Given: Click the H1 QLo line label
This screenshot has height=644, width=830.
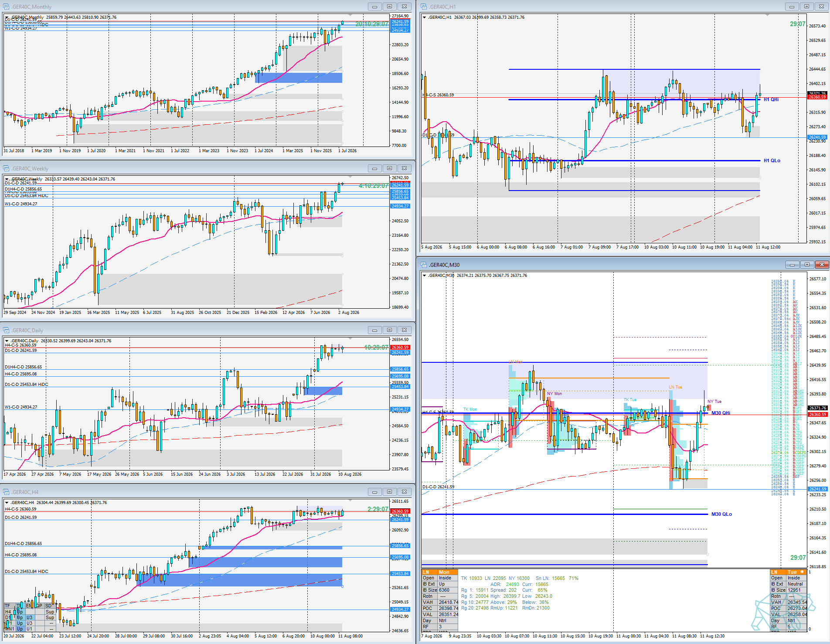Looking at the screenshot, I should (772, 160).
